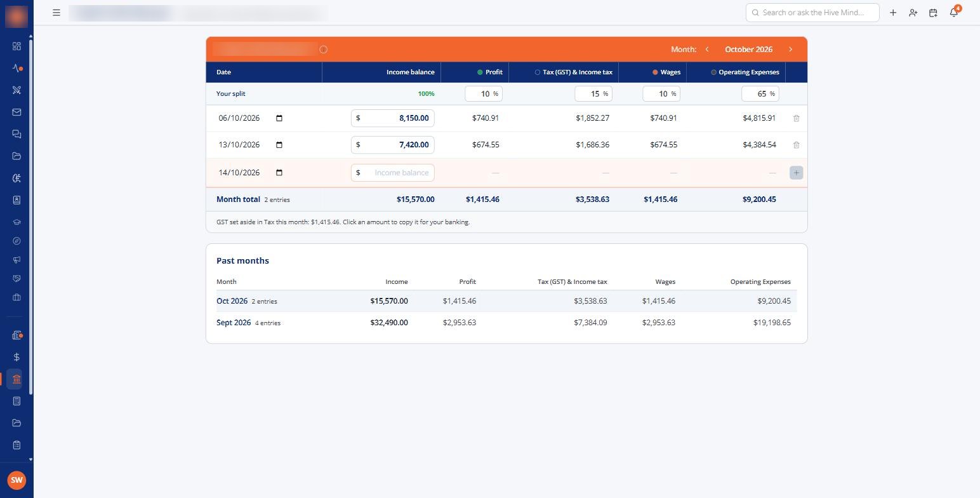Open the clipboard icon in the sidebar
The image size is (980, 498).
(17, 445)
